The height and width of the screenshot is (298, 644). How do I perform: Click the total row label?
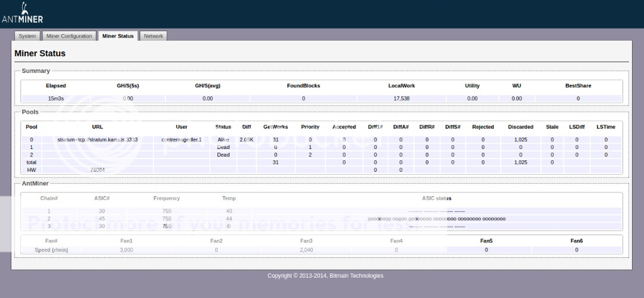pyautogui.click(x=31, y=162)
